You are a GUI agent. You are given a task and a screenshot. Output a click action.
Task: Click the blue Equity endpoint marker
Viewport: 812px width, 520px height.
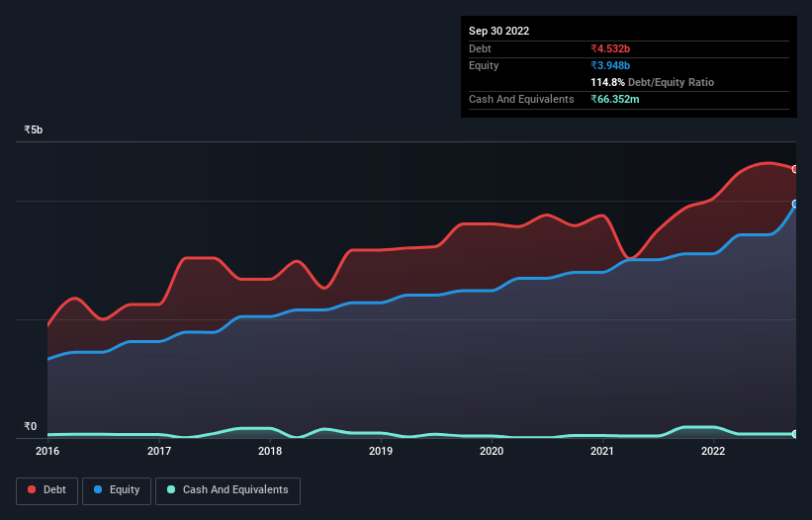tap(795, 204)
